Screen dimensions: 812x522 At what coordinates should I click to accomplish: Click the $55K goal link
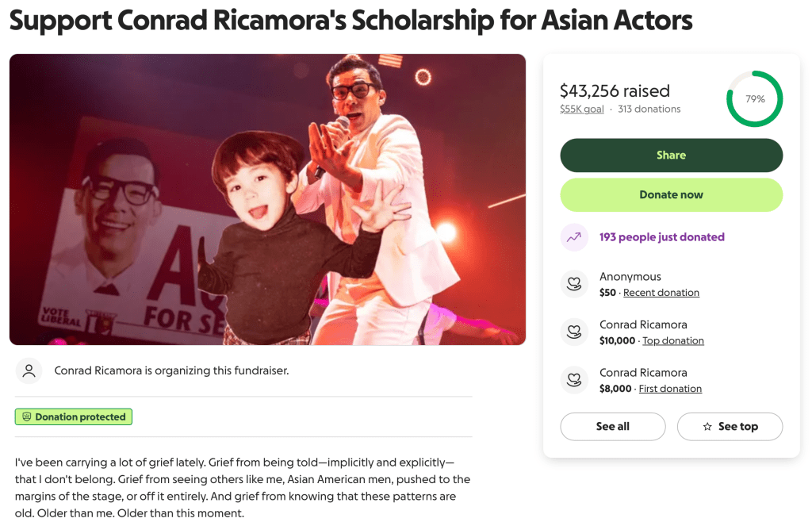pyautogui.click(x=582, y=109)
